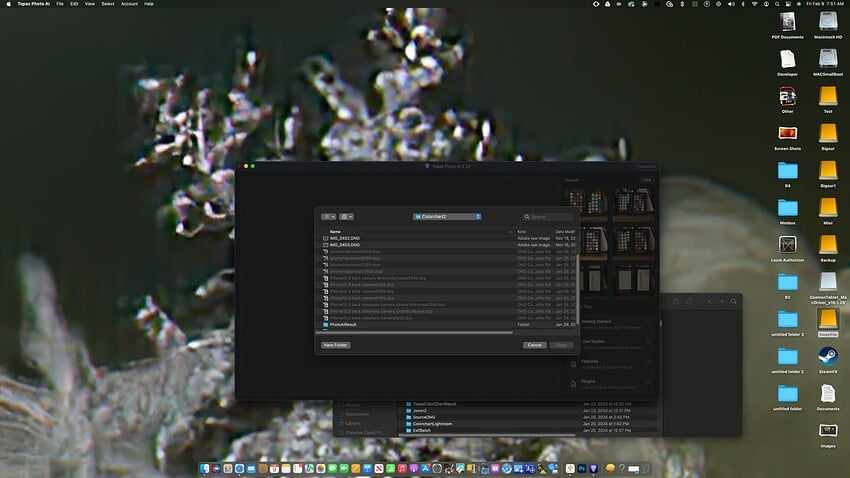Open the User Guides tip link
The image size is (850, 478).
[593, 341]
